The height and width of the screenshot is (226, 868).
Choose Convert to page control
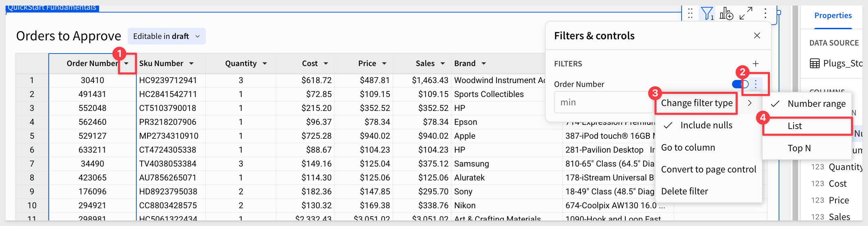pos(708,169)
